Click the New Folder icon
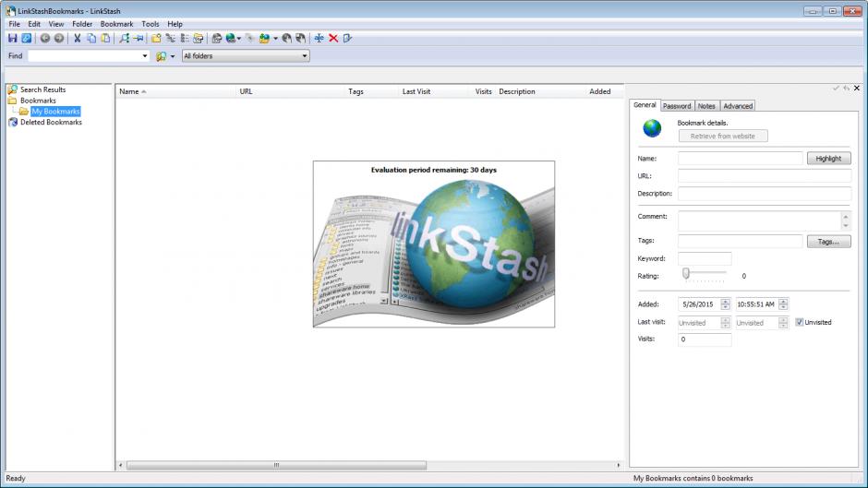The height and width of the screenshot is (488, 868). (156, 38)
